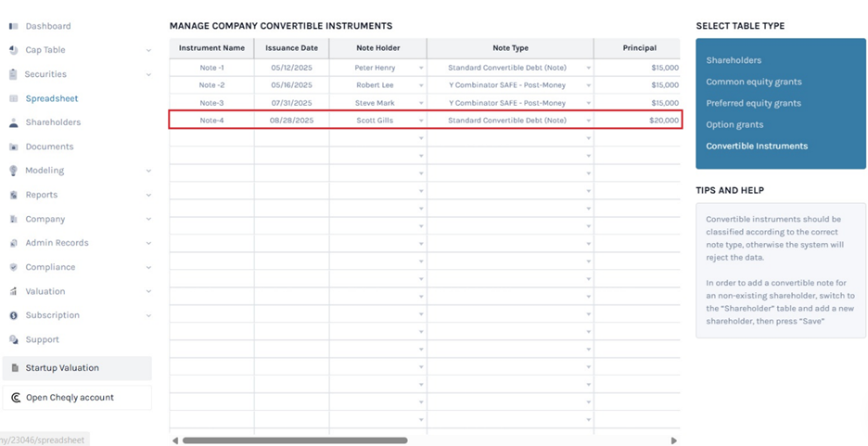Select Option grants table type
The image size is (868, 446).
tap(734, 124)
